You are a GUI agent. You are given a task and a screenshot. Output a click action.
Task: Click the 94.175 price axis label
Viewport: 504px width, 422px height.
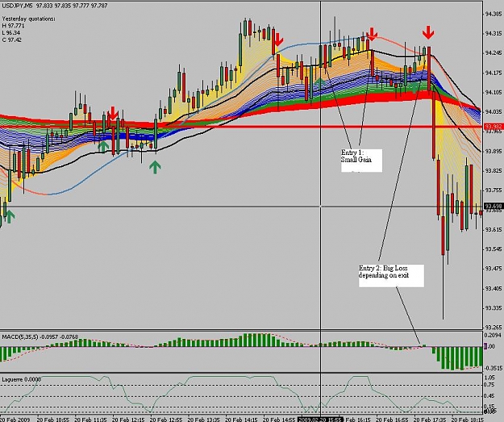pos(494,73)
